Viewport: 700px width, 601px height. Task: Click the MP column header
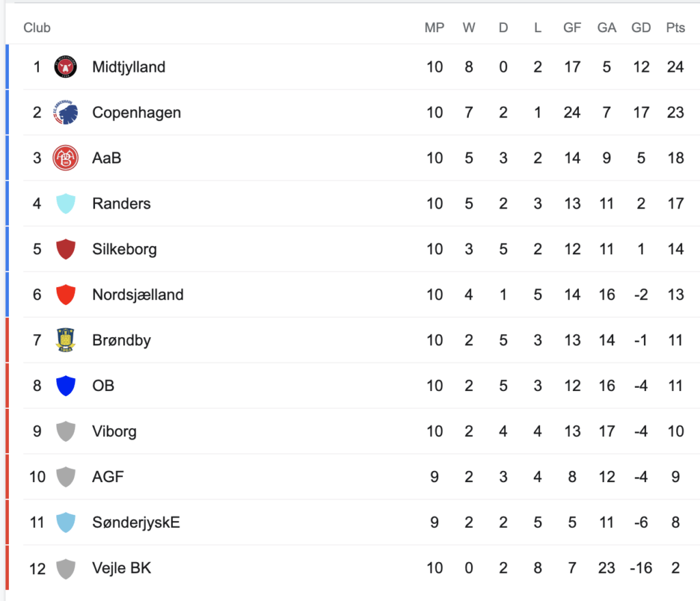[434, 27]
